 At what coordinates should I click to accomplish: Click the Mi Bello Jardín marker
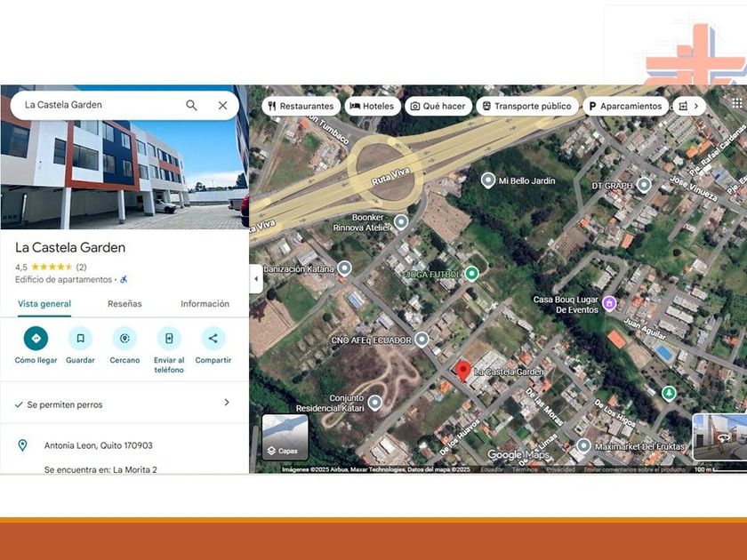click(x=488, y=180)
